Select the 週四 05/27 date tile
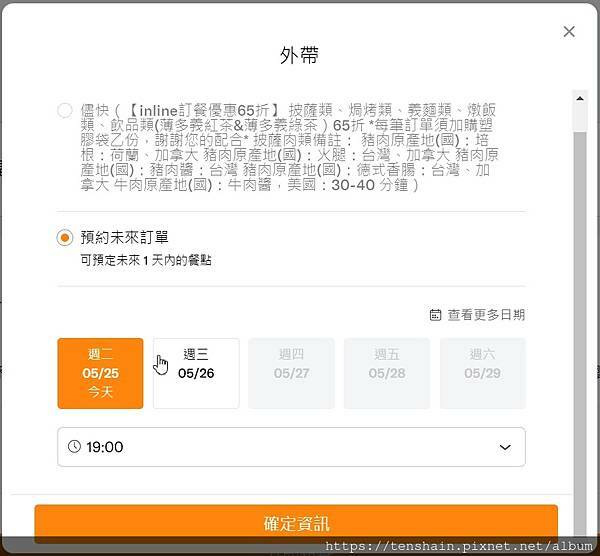Screen dimensions: 600x556 (x=291, y=373)
